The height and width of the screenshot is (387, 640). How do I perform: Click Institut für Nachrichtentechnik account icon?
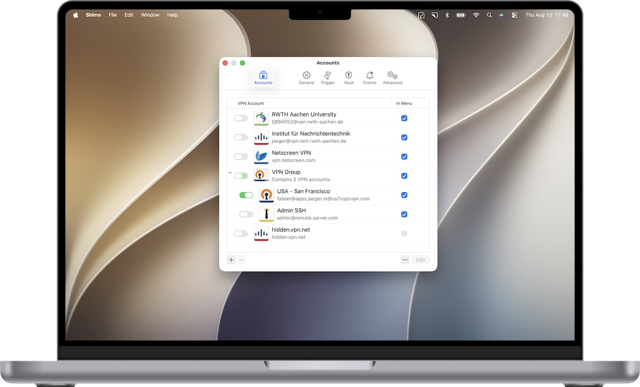(261, 138)
